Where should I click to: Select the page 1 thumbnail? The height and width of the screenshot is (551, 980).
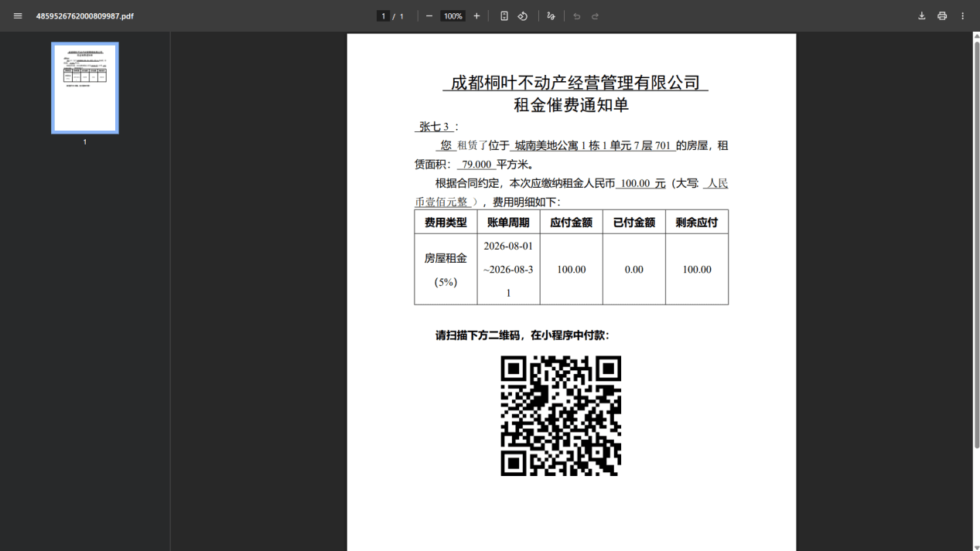coord(85,88)
